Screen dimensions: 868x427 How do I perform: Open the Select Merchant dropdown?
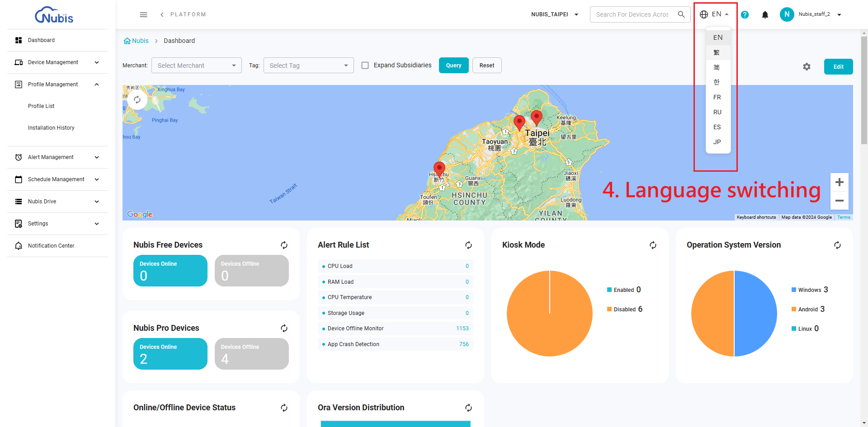tap(197, 66)
